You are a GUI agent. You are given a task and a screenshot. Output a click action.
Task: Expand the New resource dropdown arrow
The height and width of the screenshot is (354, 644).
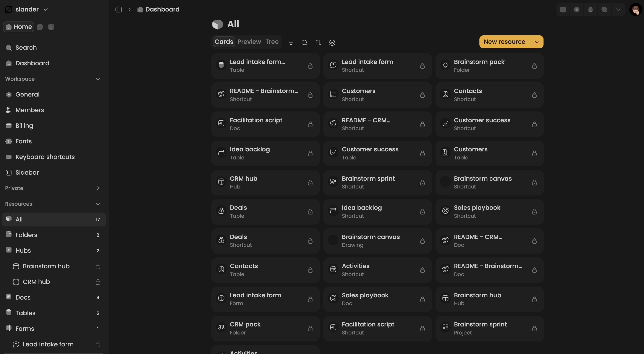coord(537,42)
